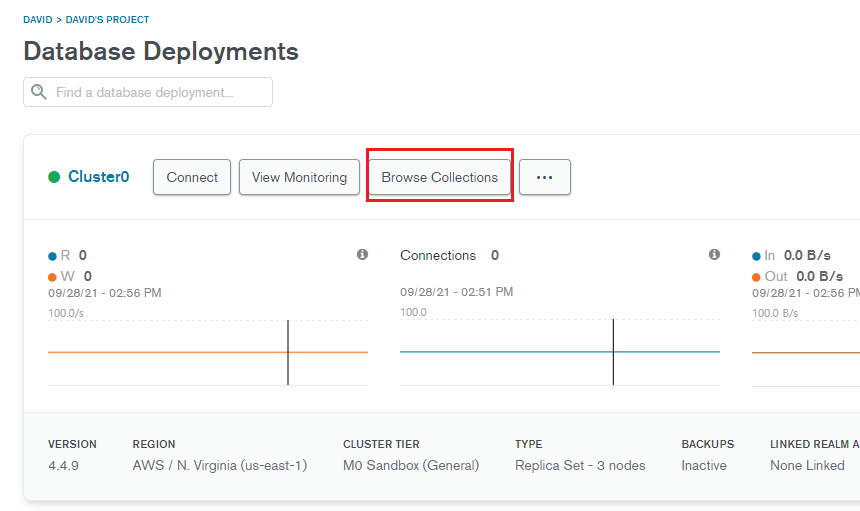Open info icon for Connections chart
The width and height of the screenshot is (860, 511).
pos(714,254)
